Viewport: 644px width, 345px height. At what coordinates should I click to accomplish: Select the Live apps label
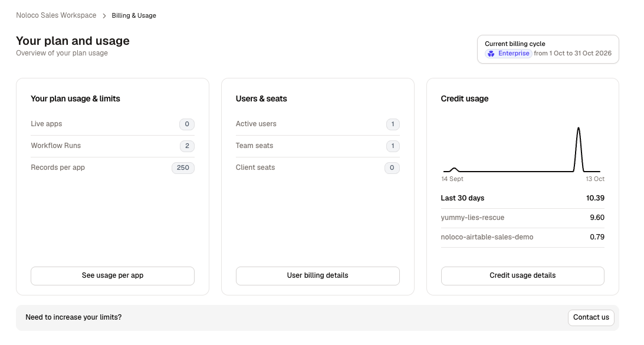47,124
